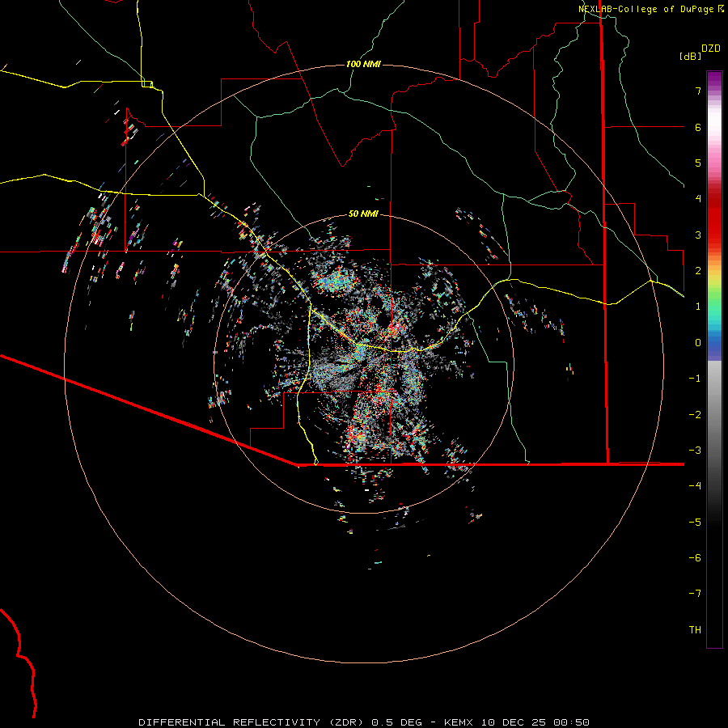Image resolution: width=728 pixels, height=728 pixels.
Task: Click the "-5" value on the dB scale
Action: point(695,523)
